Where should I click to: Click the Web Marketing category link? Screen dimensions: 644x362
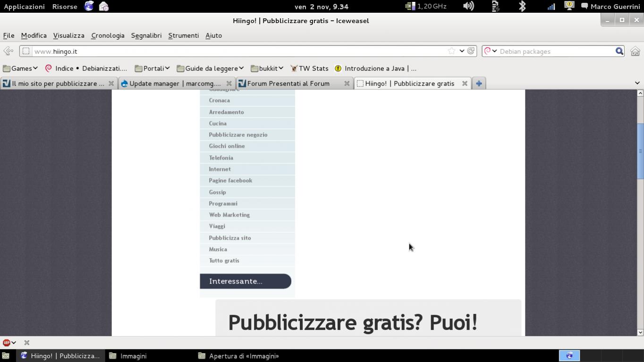pos(229,215)
